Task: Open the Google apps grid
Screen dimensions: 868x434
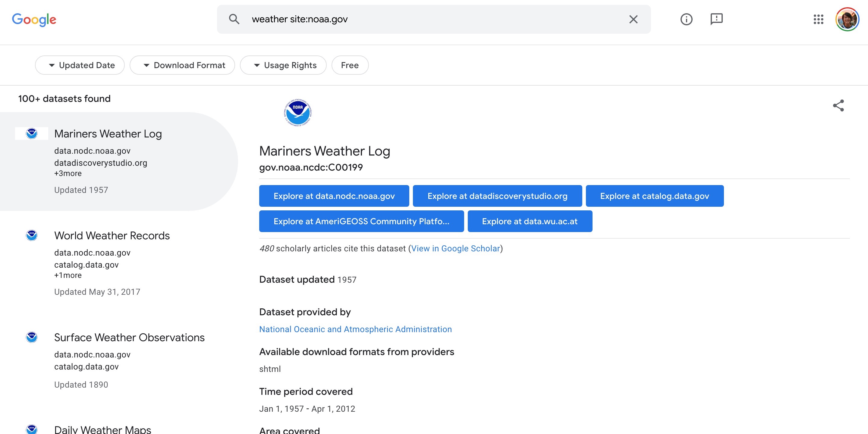Action: 818,19
